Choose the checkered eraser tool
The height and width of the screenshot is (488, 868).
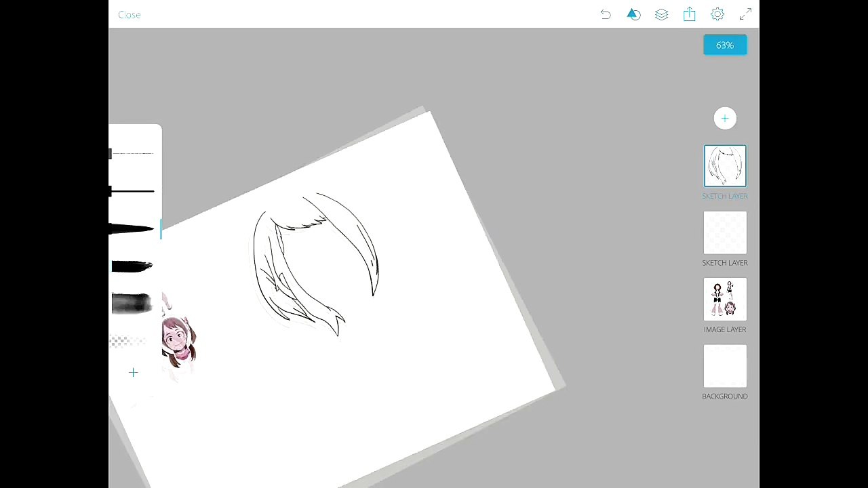tap(129, 341)
